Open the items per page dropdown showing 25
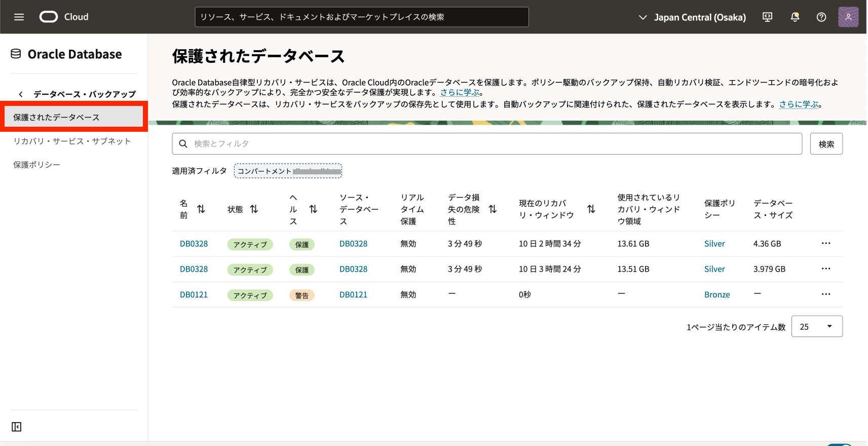 [816, 326]
